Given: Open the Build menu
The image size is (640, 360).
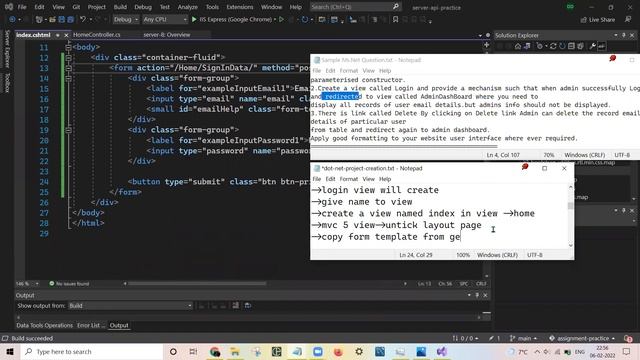Looking at the screenshot, I should (x=120, y=7).
